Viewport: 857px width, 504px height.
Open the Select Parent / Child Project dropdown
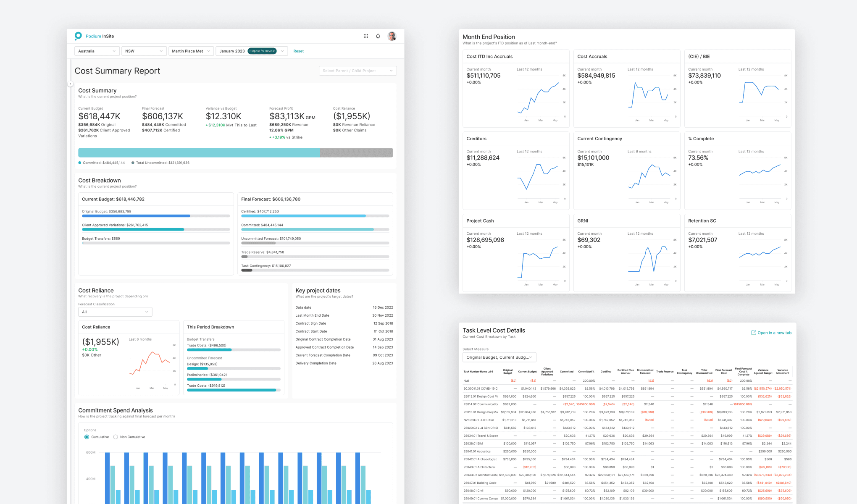point(358,71)
